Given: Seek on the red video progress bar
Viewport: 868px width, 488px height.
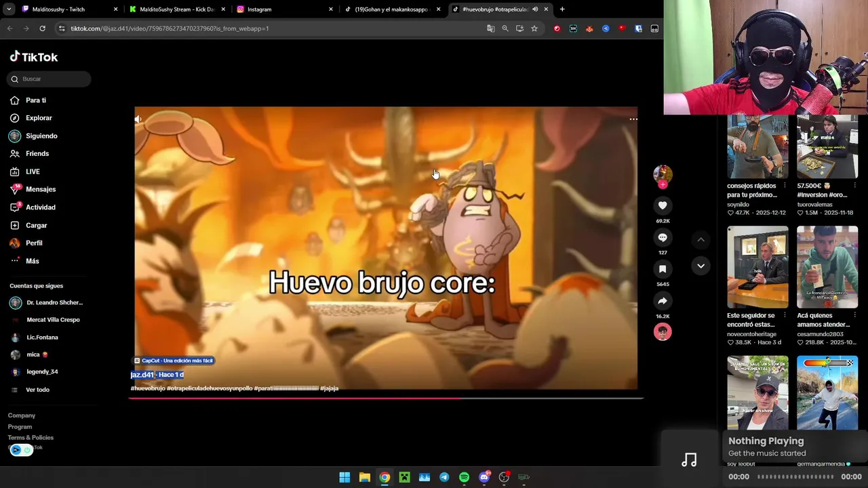Looking at the screenshot, I should pos(386,399).
